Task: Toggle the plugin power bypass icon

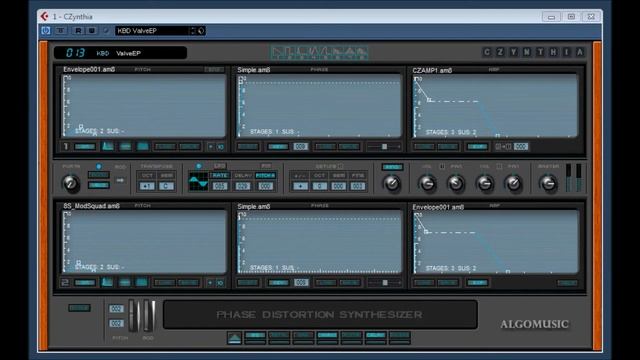Action: tap(45, 31)
